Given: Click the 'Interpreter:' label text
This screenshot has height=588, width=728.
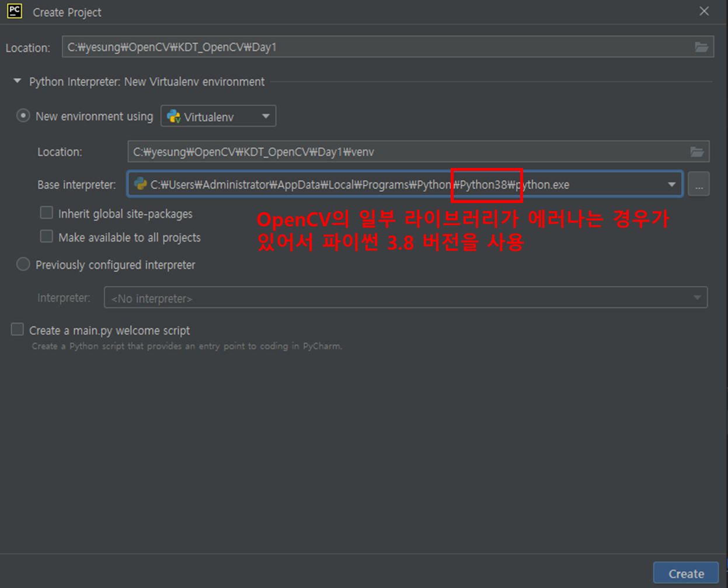Looking at the screenshot, I should point(64,298).
